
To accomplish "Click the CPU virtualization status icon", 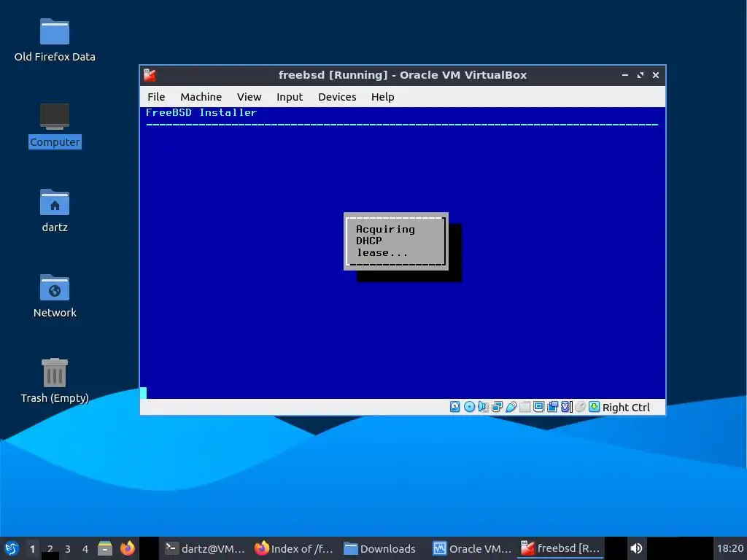I will tap(566, 407).
